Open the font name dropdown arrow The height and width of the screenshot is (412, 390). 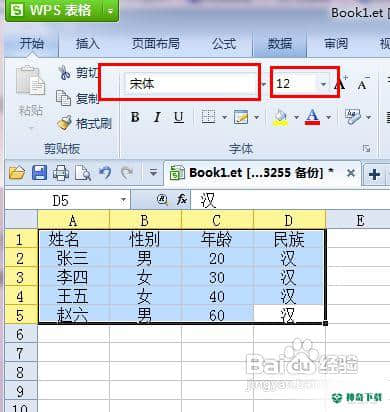263,84
